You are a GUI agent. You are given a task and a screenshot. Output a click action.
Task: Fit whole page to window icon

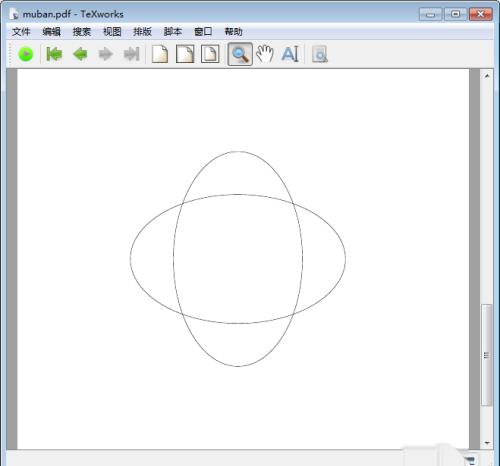pos(210,54)
